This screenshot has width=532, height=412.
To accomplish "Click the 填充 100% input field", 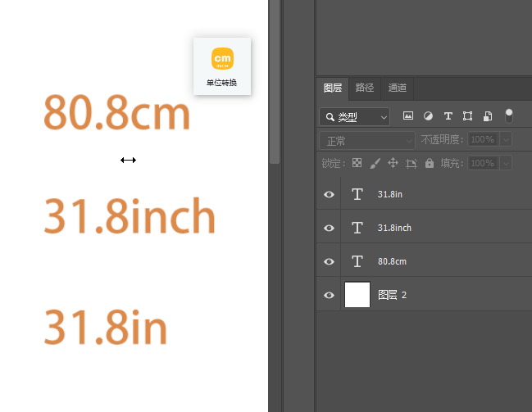I will [x=483, y=163].
